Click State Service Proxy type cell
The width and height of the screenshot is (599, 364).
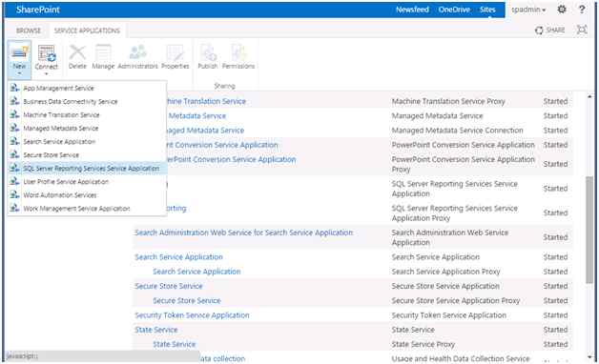pos(423,344)
